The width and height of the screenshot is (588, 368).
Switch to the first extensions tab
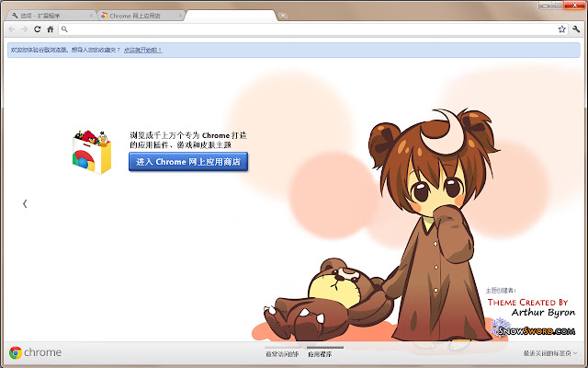click(51, 16)
